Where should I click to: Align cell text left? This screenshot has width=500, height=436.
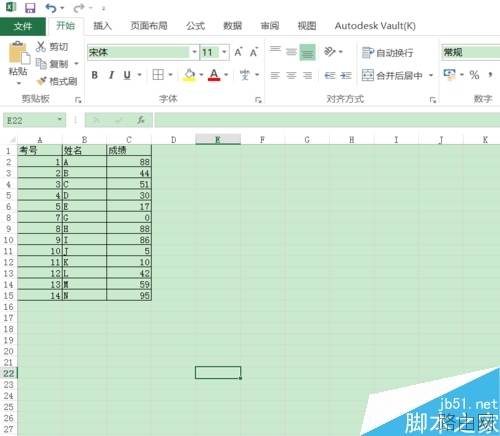pyautogui.click(x=275, y=76)
